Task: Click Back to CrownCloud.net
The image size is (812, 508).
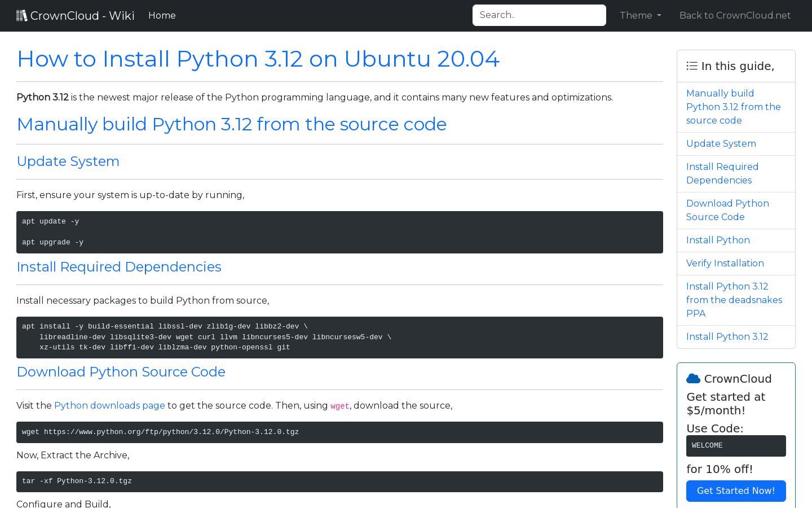Action: (x=735, y=15)
